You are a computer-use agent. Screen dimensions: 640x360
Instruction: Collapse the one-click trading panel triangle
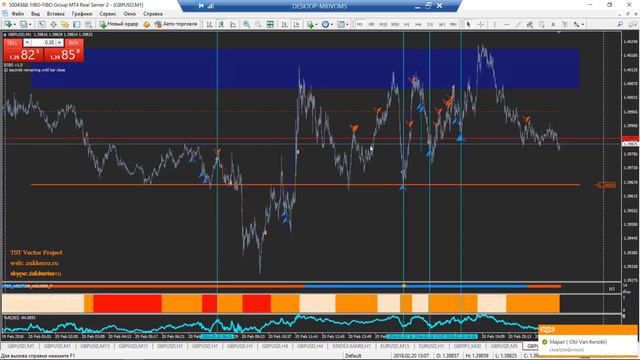point(5,35)
